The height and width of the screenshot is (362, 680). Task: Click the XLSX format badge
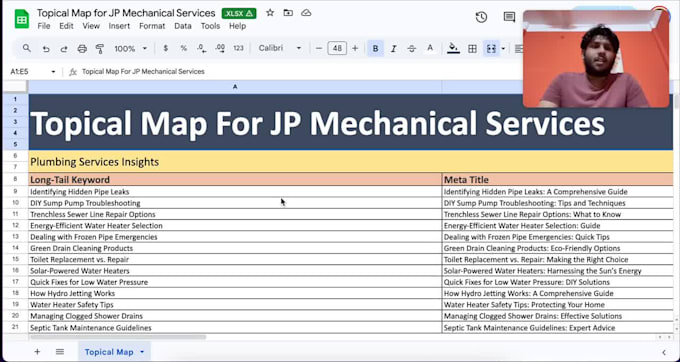[x=239, y=13]
